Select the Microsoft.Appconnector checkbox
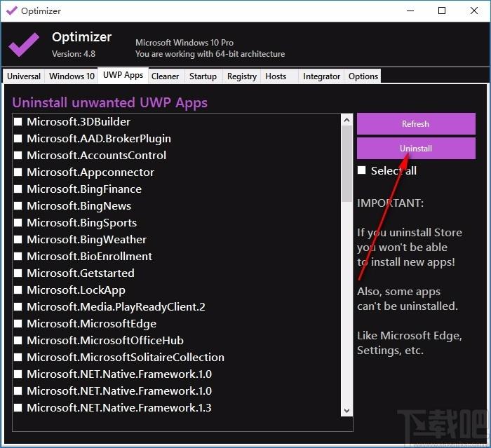 pos(18,172)
